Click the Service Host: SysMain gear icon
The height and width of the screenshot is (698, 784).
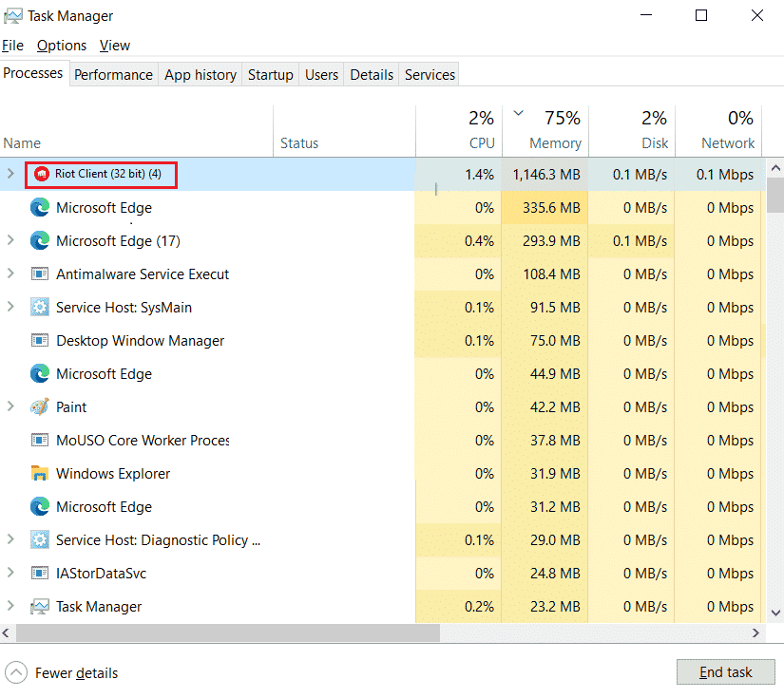(x=39, y=307)
